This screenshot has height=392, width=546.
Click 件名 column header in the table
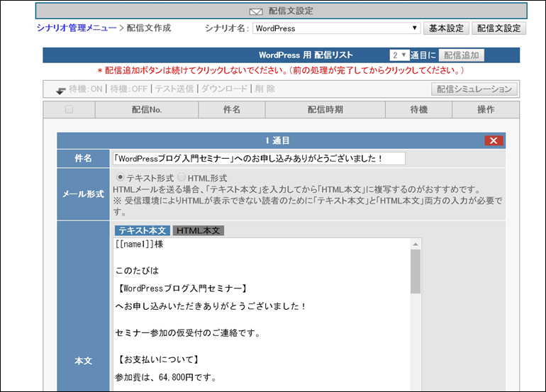(x=232, y=110)
